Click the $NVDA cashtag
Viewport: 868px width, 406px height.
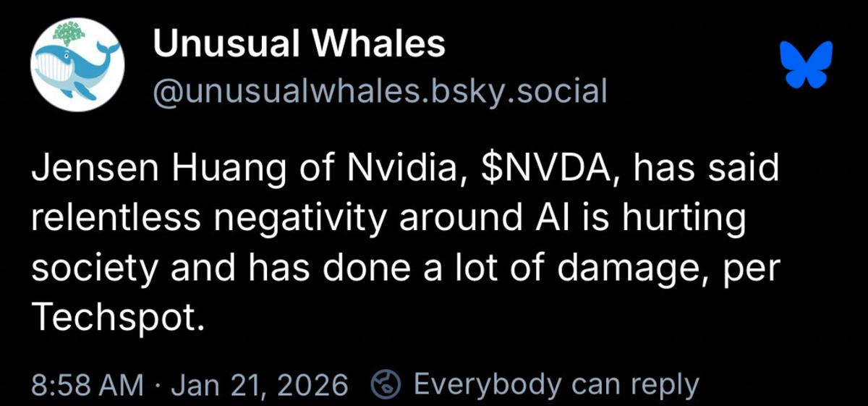coord(545,171)
